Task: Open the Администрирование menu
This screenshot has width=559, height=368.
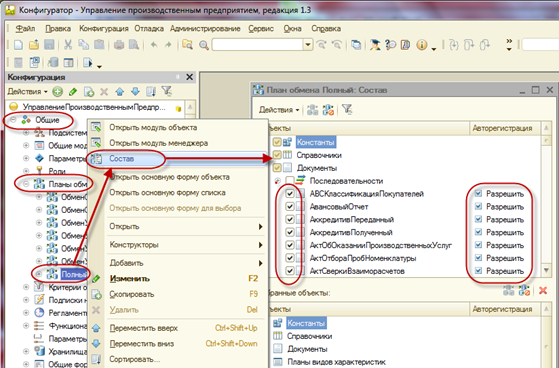Action: coord(205,29)
